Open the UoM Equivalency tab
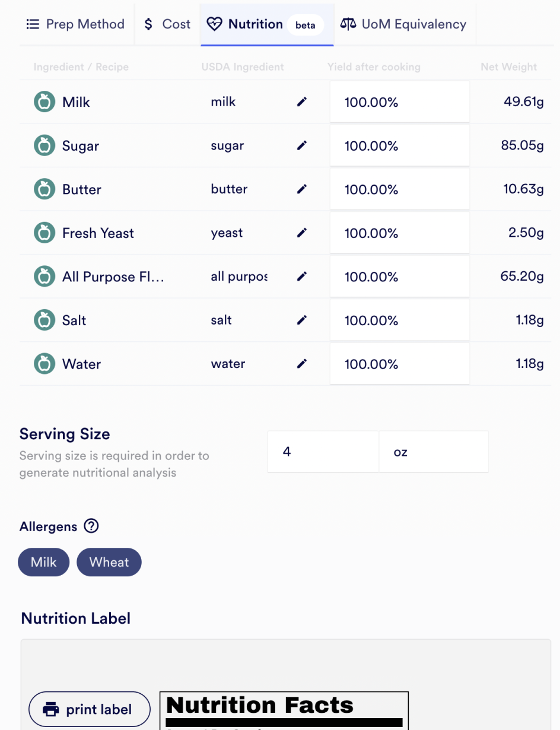Viewport: 560px width, 730px height. [403, 24]
